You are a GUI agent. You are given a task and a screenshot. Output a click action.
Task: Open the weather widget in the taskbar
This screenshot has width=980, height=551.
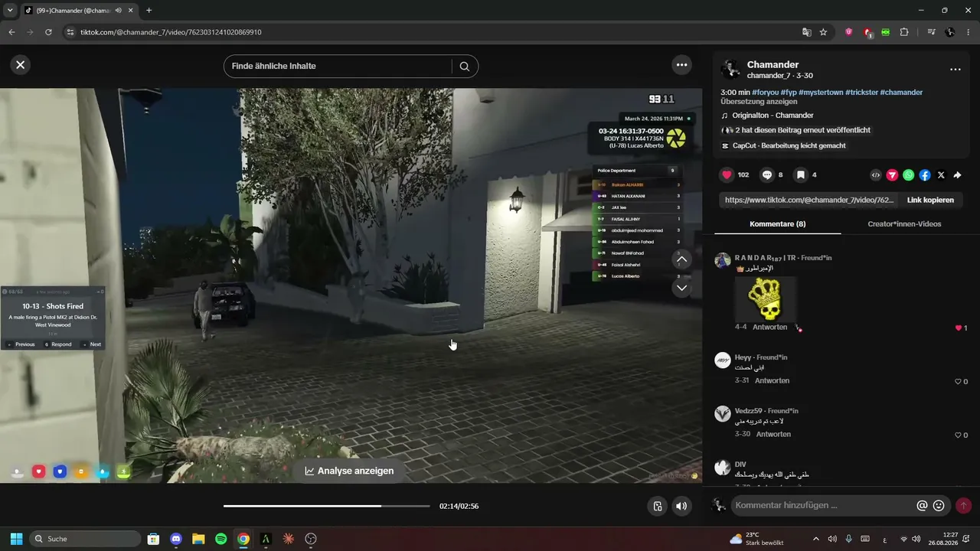756,539
